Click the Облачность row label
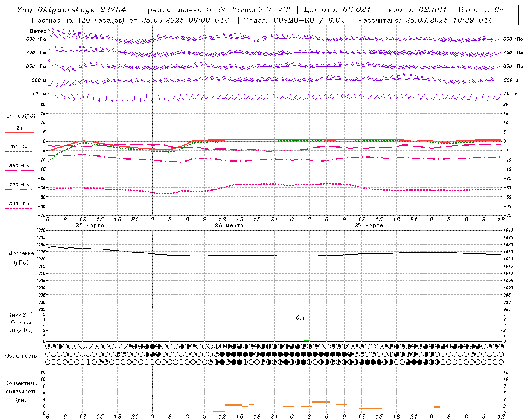 pyautogui.click(x=21, y=356)
